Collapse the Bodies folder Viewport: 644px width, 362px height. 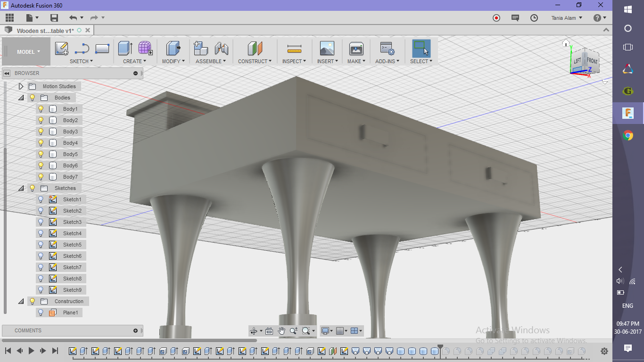coord(21,98)
